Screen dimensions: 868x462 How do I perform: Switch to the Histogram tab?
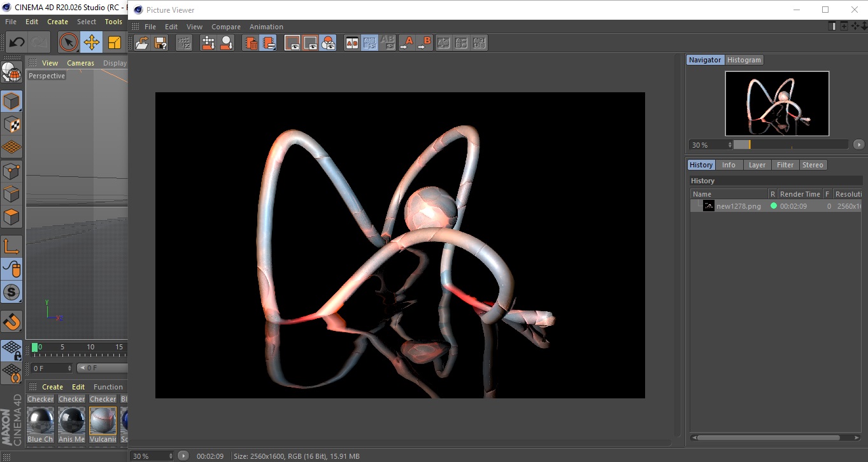(x=744, y=60)
